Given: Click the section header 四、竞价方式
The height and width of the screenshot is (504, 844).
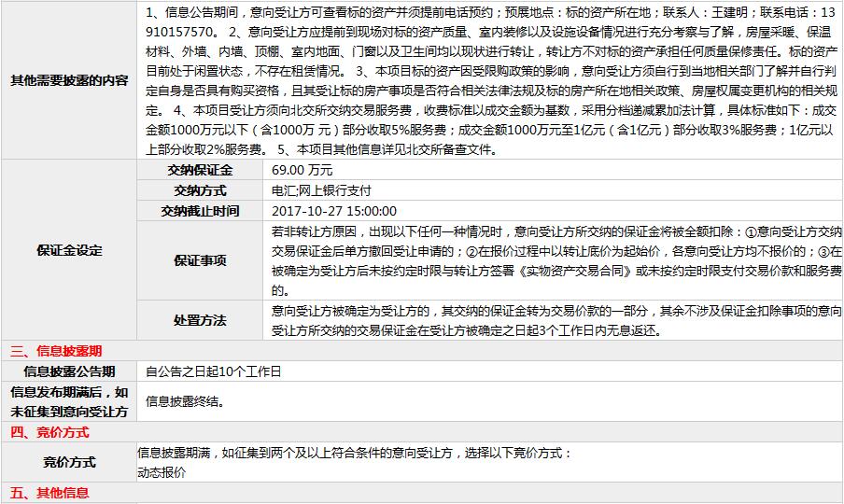Looking at the screenshot, I should [x=49, y=432].
